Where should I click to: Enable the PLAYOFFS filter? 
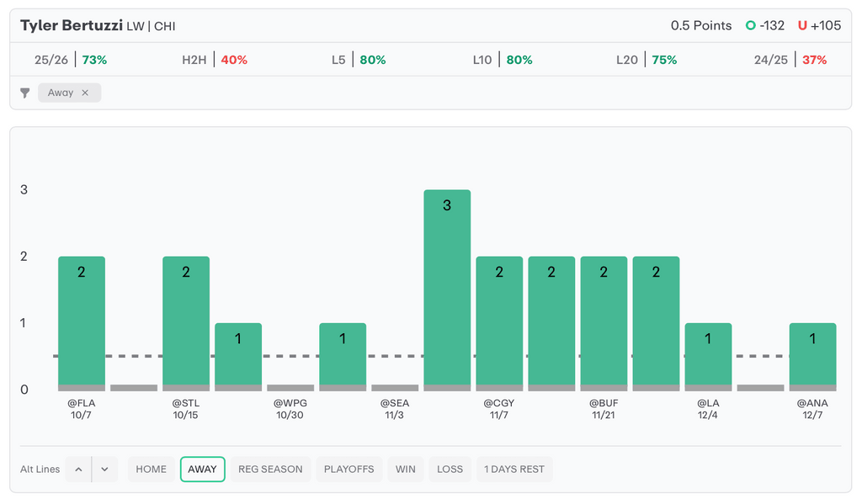tap(349, 470)
